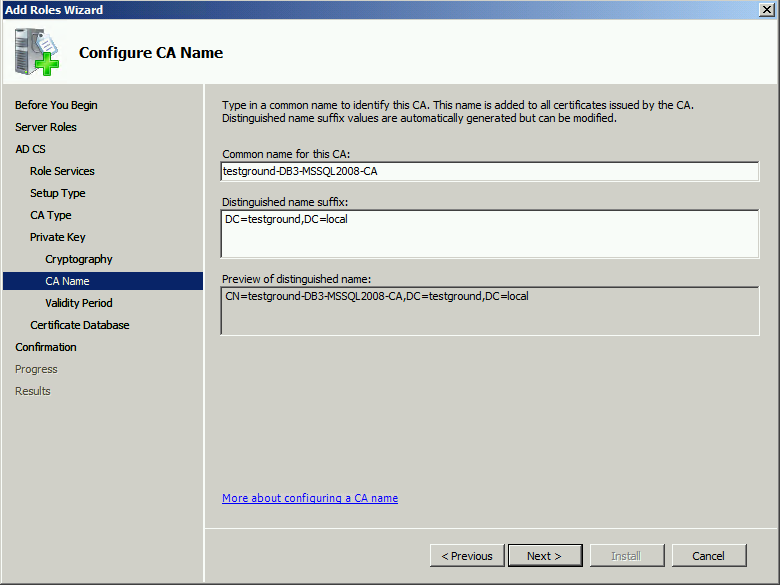Image resolution: width=780 pixels, height=585 pixels.
Task: Click the disabled Progress step
Action: [x=36, y=369]
